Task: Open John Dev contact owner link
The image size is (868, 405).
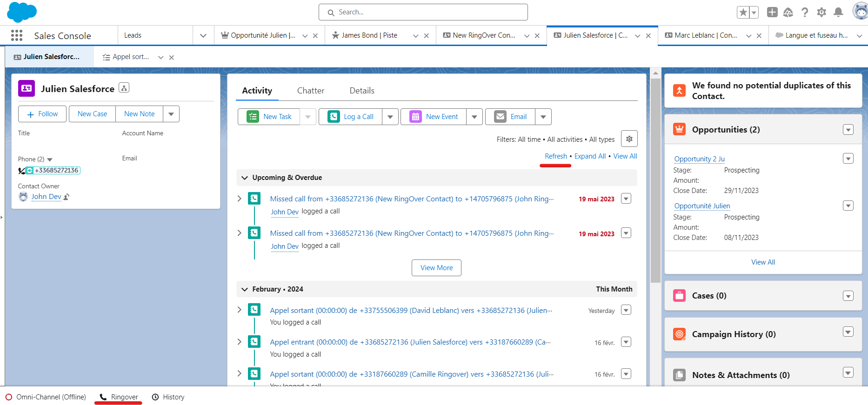Action: 46,197
